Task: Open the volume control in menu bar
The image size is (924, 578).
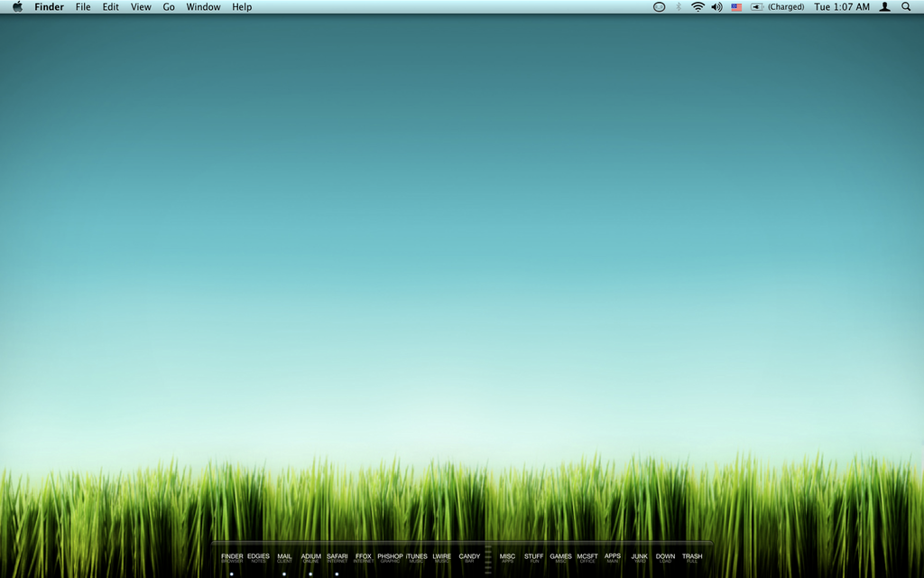Action: click(x=716, y=7)
